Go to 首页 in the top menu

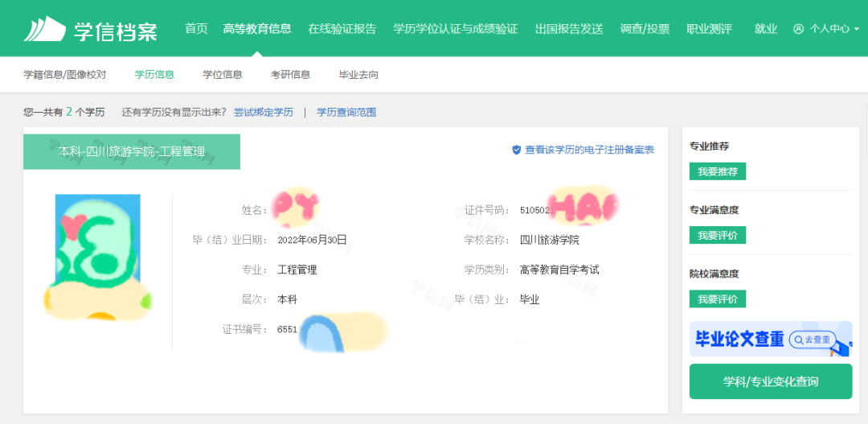tap(196, 29)
